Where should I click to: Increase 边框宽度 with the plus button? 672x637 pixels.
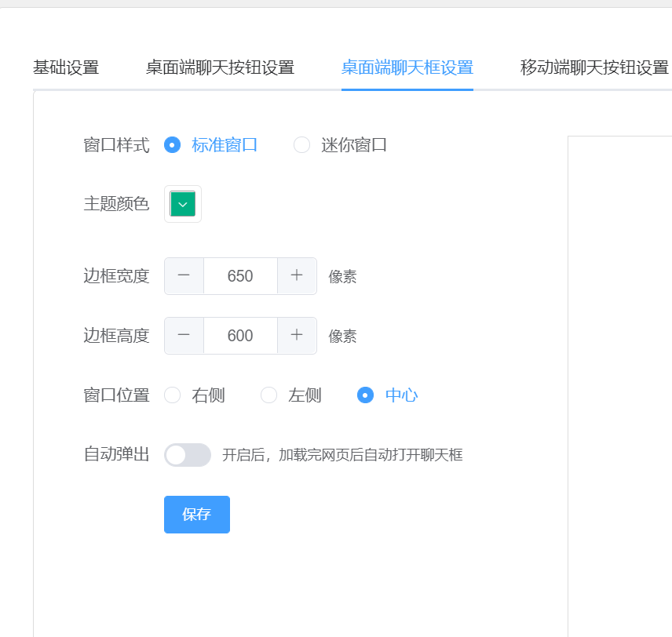[297, 276]
